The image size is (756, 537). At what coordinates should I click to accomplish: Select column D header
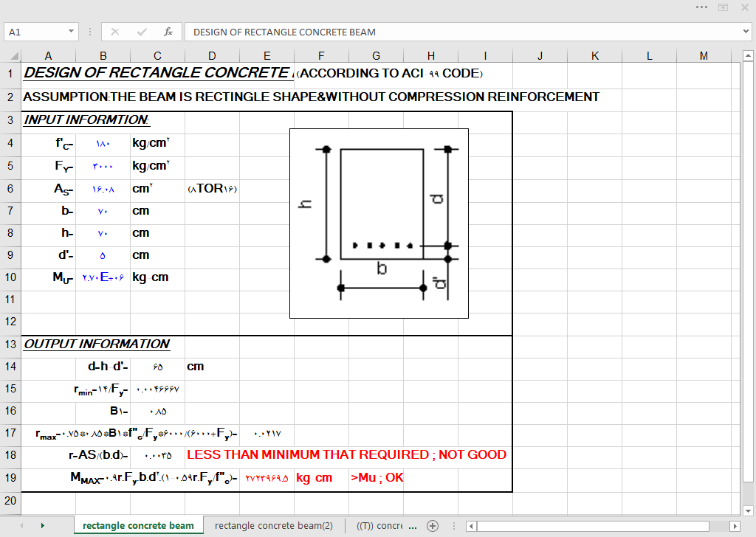(x=212, y=56)
